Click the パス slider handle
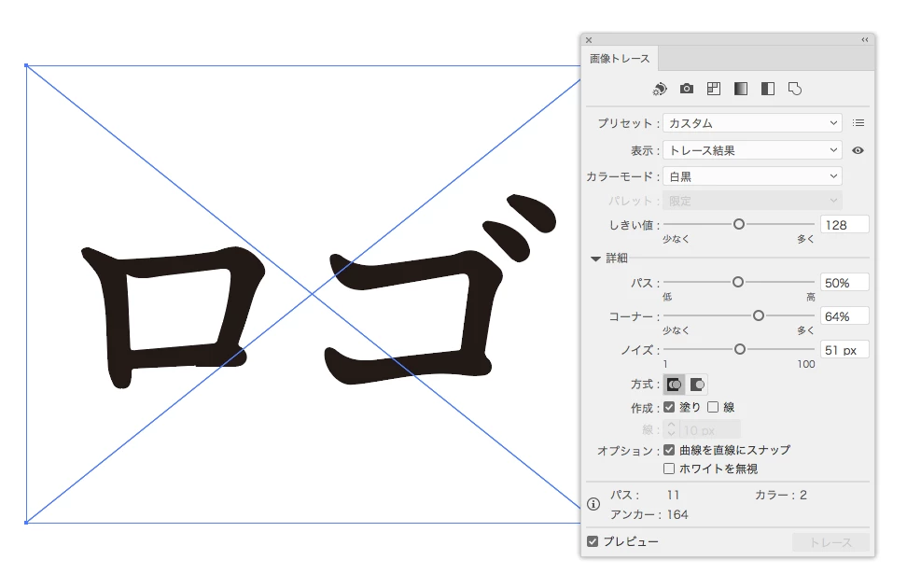907x588 pixels. tap(737, 282)
